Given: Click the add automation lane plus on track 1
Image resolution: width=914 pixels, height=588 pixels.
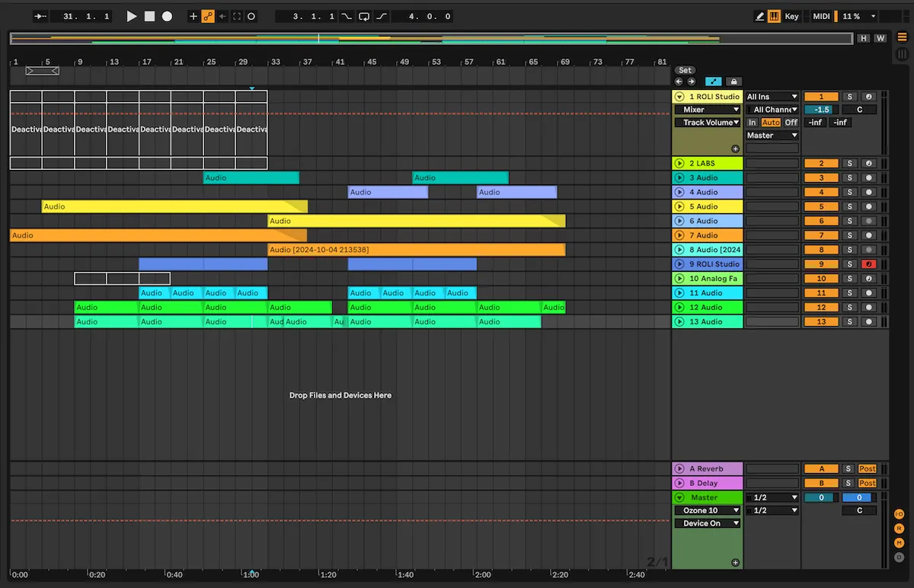Looking at the screenshot, I should coord(735,149).
